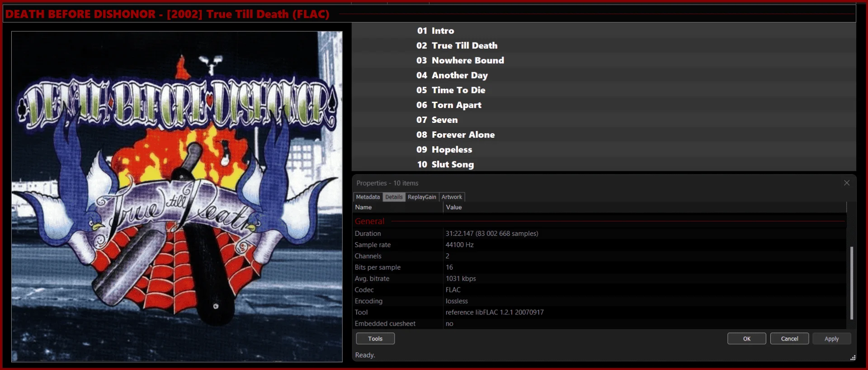Click the Ready status text
Screen dimensions: 868x370
[x=365, y=355]
